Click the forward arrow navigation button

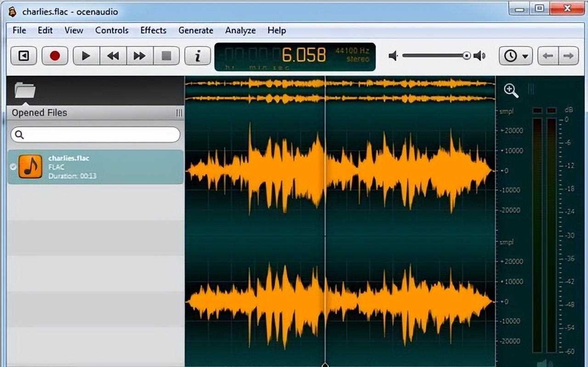[568, 56]
